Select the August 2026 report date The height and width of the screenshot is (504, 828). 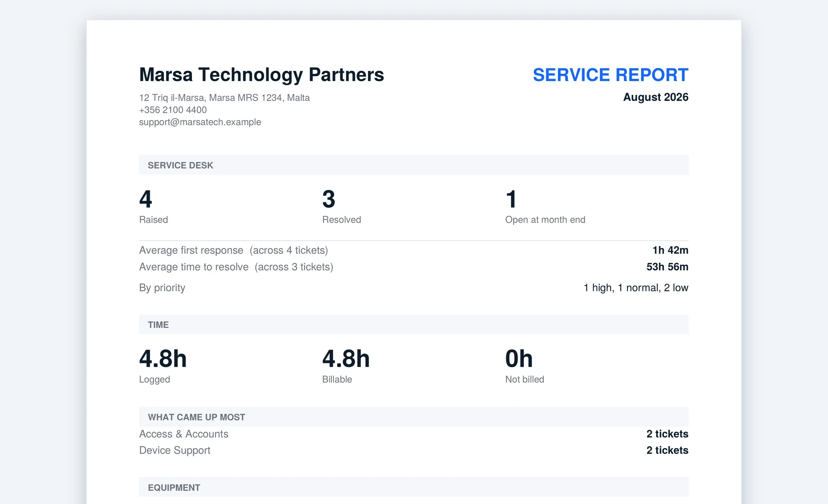click(656, 97)
